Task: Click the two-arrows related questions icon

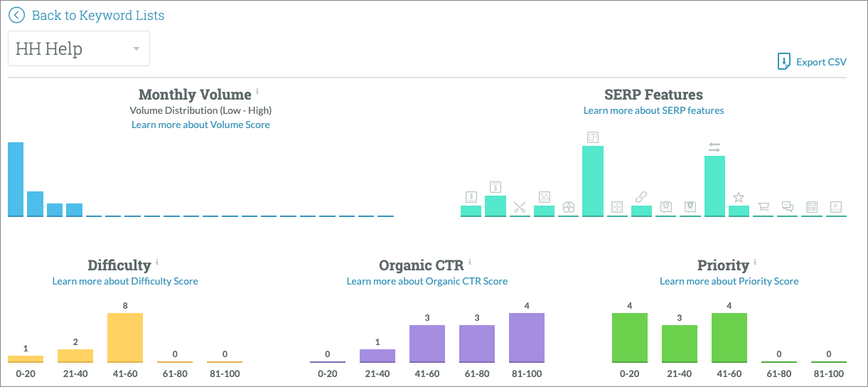Action: pos(714,147)
